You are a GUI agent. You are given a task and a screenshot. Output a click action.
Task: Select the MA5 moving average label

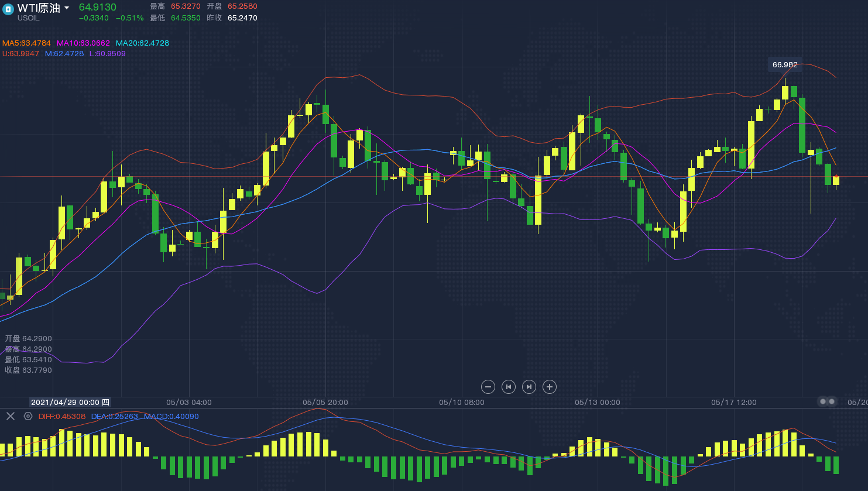tap(26, 43)
